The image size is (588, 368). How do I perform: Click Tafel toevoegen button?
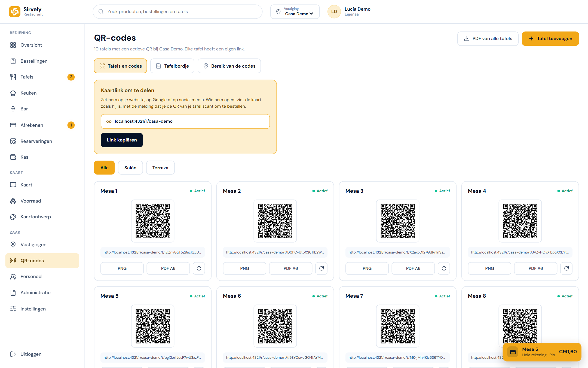(x=550, y=39)
